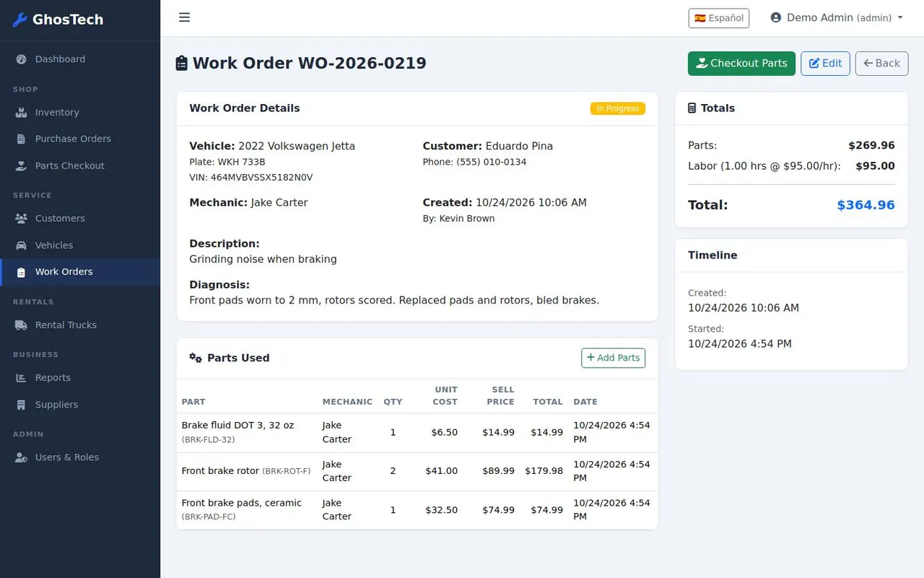
Task: Click the Vehicles car icon
Action: pos(21,245)
